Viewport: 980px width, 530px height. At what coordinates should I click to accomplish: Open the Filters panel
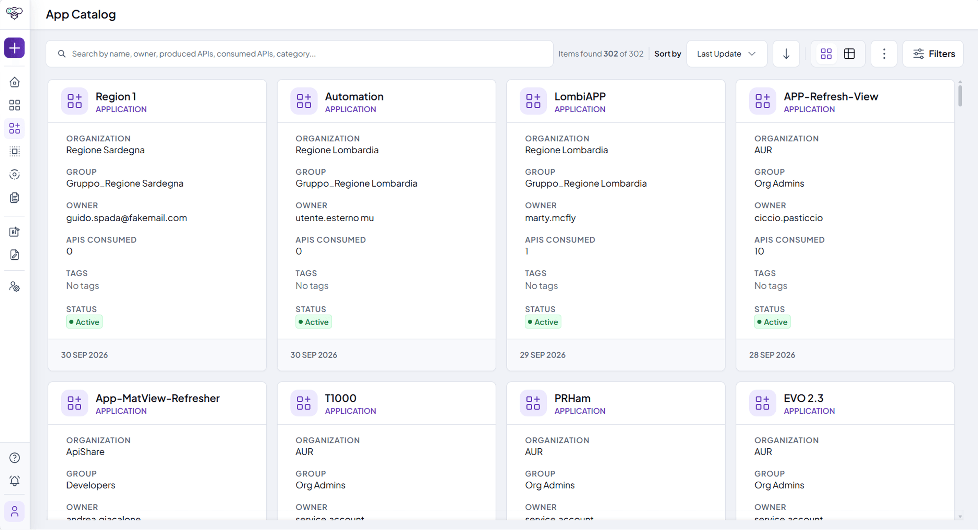coord(934,54)
